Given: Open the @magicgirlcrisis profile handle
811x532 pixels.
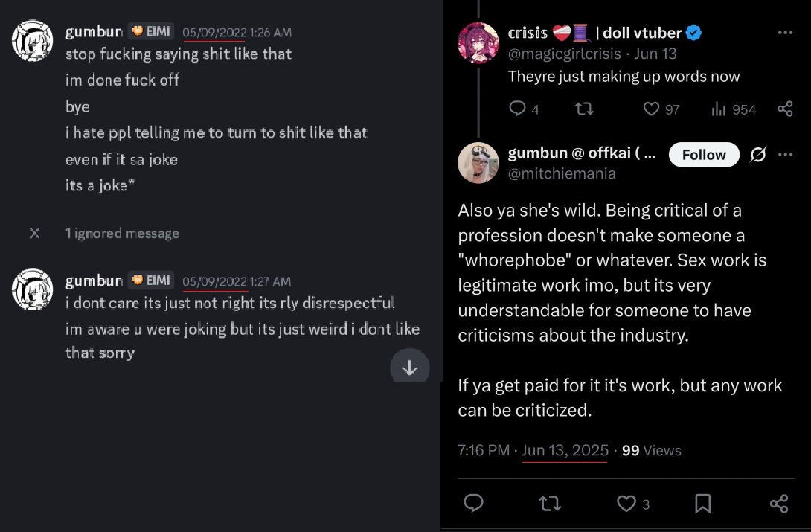Looking at the screenshot, I should (564, 54).
